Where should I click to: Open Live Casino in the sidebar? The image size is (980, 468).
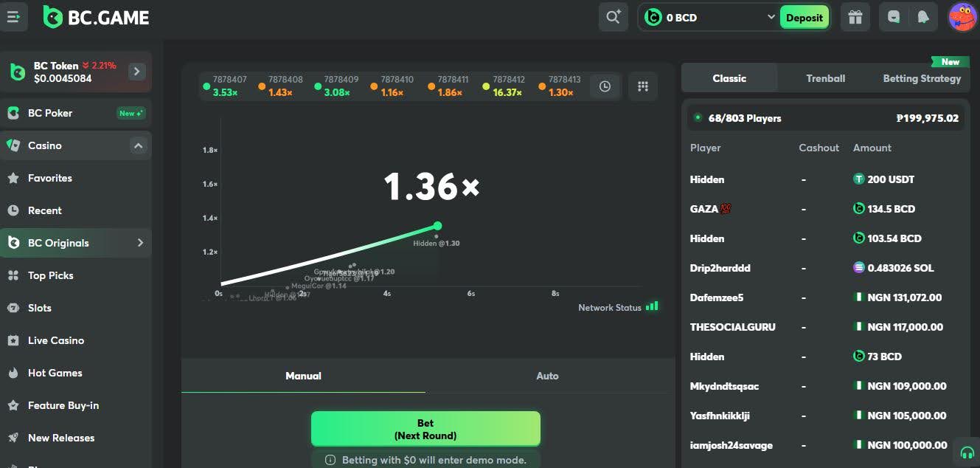click(x=56, y=340)
